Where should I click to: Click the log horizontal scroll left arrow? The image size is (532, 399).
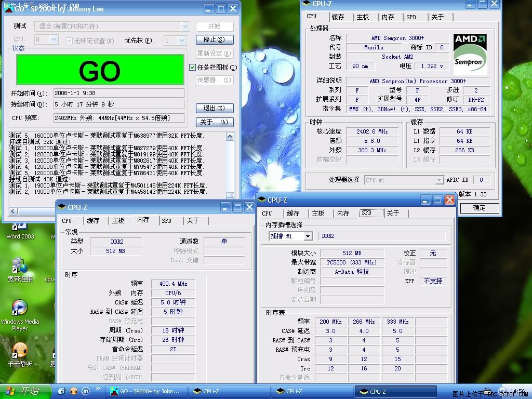pos(13,211)
